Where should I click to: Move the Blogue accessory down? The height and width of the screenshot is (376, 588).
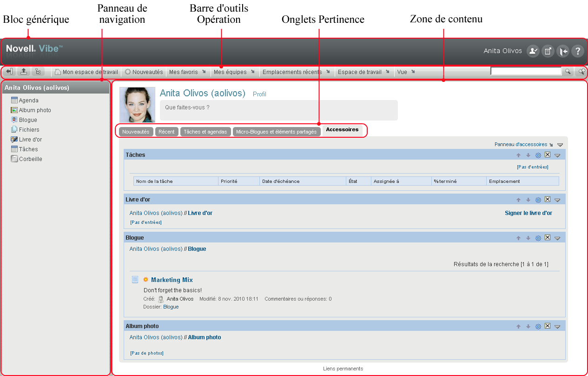(528, 238)
